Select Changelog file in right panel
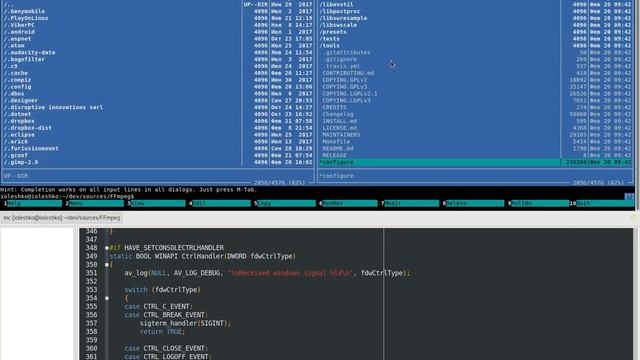 [x=338, y=114]
